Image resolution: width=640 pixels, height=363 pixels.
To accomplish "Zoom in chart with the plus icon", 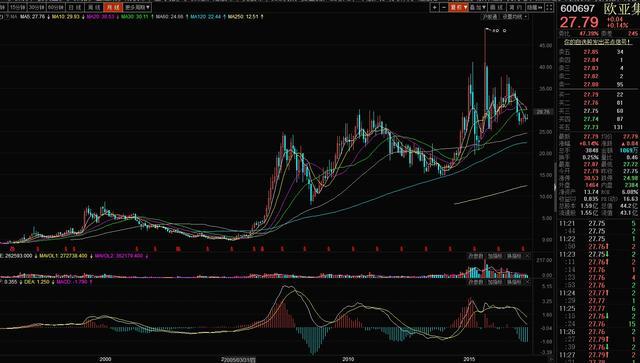I will (435, 7).
